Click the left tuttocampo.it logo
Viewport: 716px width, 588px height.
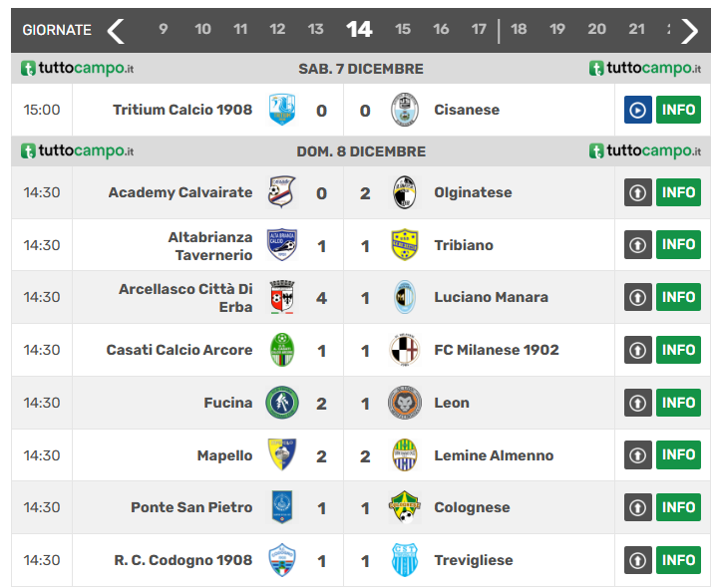78,69
